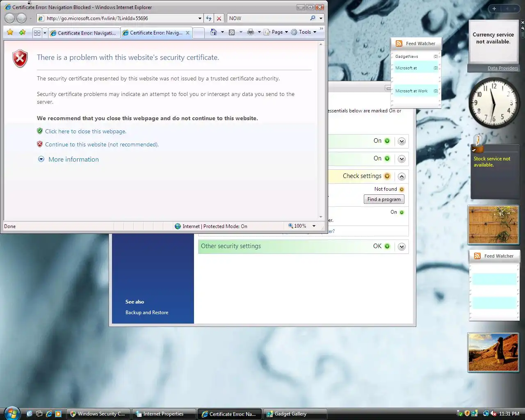The height and width of the screenshot is (420, 525).
Task: Click GadgetNews feed entry
Action: pyautogui.click(x=416, y=57)
